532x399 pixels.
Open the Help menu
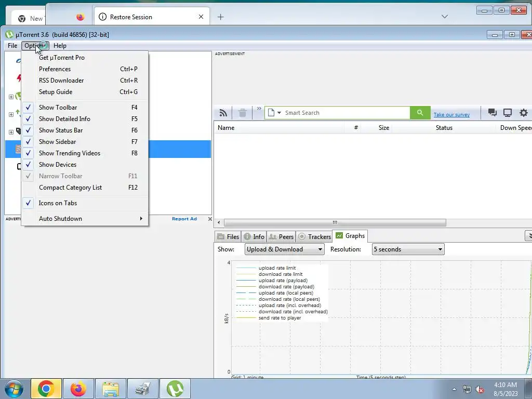click(x=60, y=46)
